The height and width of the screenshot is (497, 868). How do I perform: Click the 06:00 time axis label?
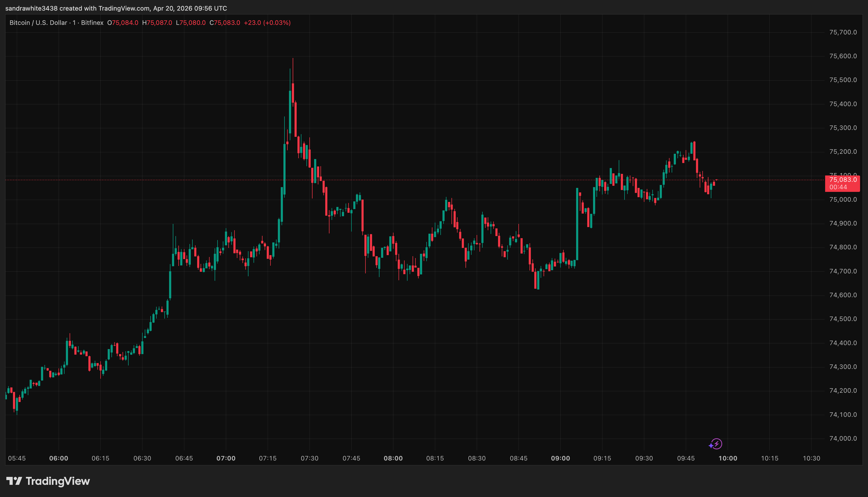pos(59,458)
